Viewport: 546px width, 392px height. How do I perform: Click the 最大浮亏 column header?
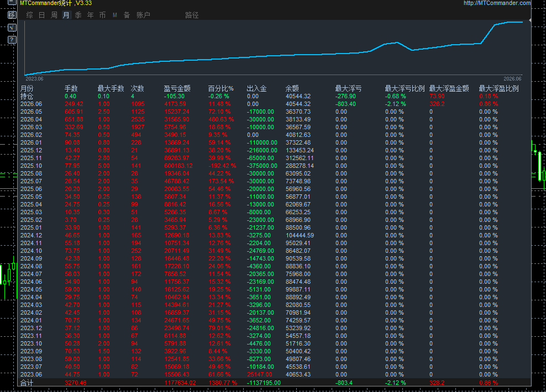click(x=348, y=88)
